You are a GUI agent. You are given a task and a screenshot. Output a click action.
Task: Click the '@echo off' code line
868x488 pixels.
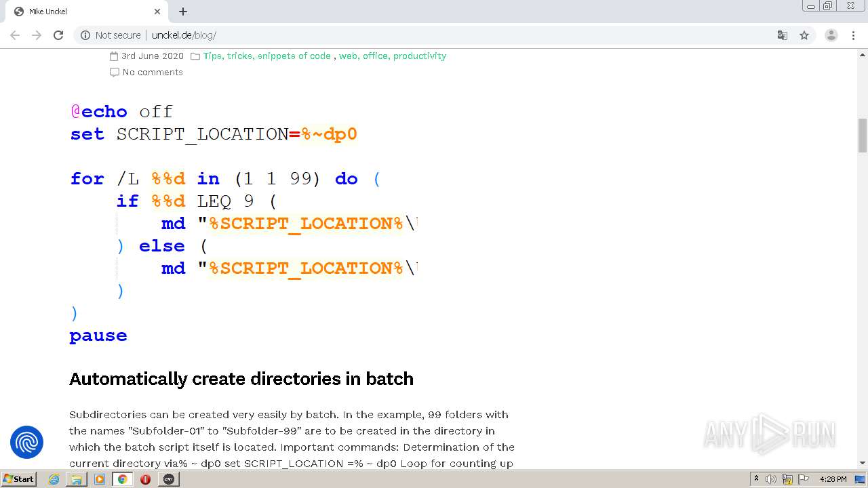(x=121, y=112)
